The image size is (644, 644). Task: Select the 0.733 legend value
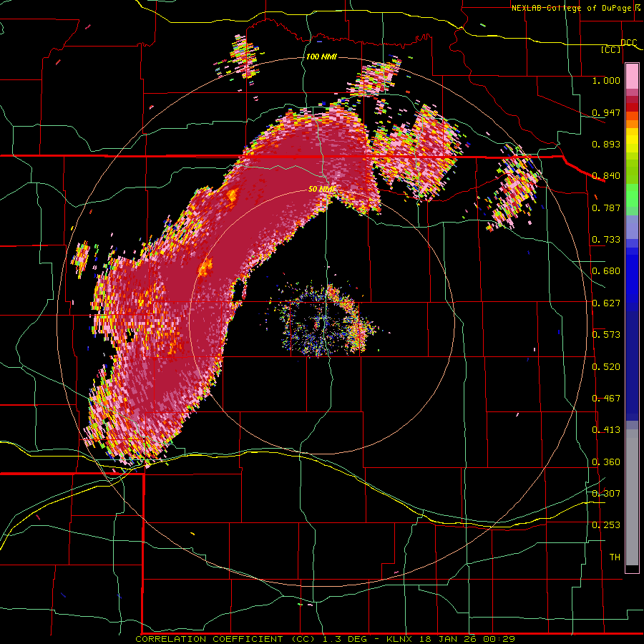pyautogui.click(x=606, y=240)
